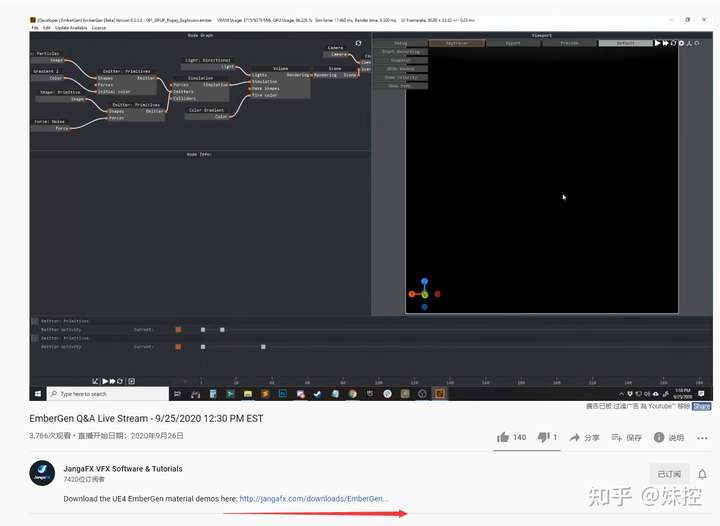Select the Camera node in graph
Image resolution: width=720 pixels, height=526 pixels.
[x=336, y=51]
